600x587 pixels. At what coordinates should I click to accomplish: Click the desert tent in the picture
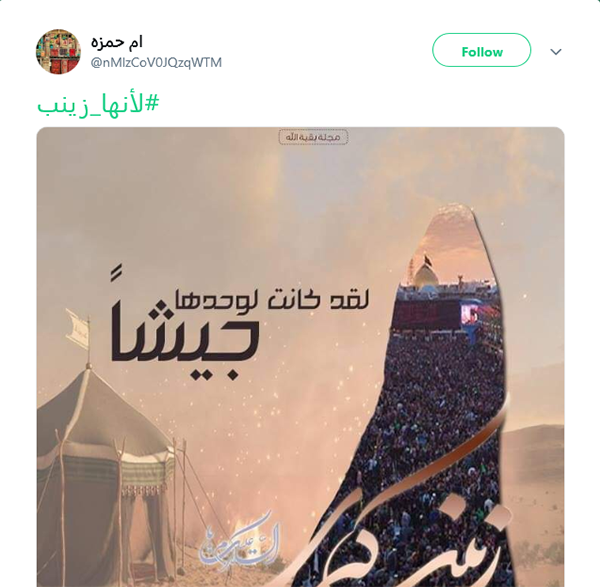[x=103, y=471]
